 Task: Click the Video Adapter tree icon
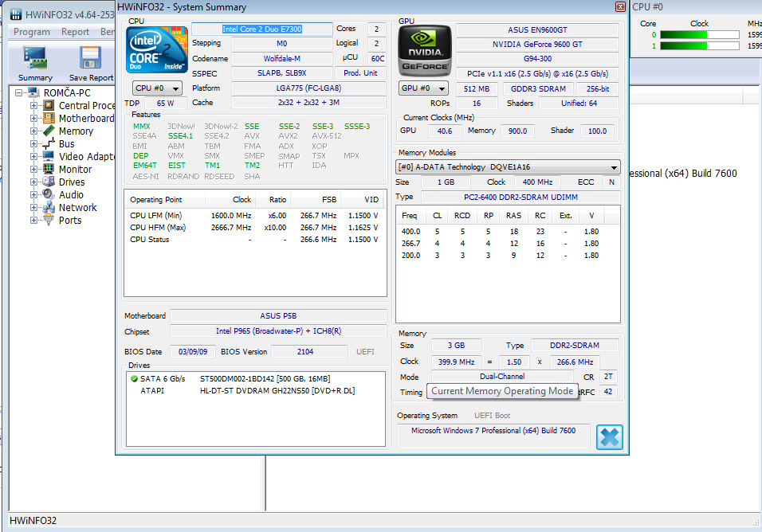click(49, 156)
